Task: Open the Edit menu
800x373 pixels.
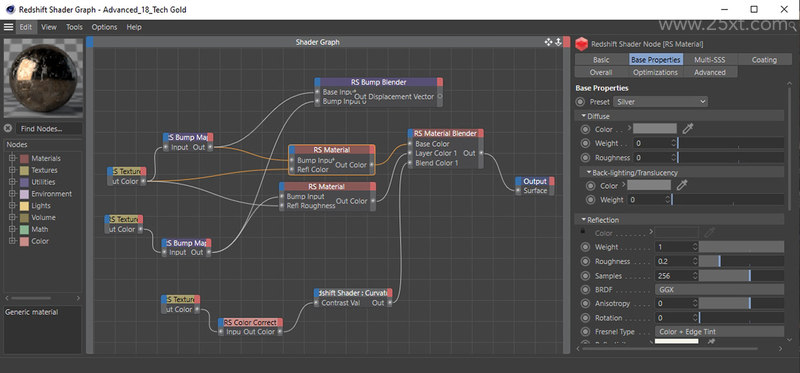Action: click(x=26, y=27)
